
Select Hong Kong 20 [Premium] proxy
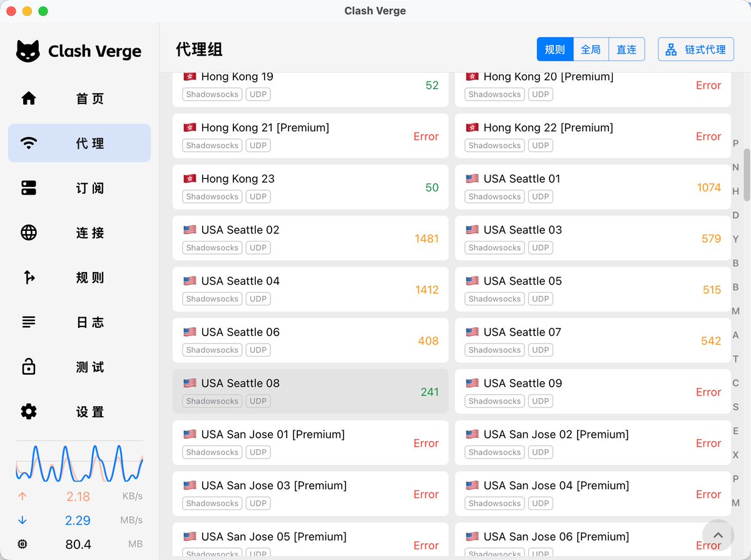click(593, 89)
